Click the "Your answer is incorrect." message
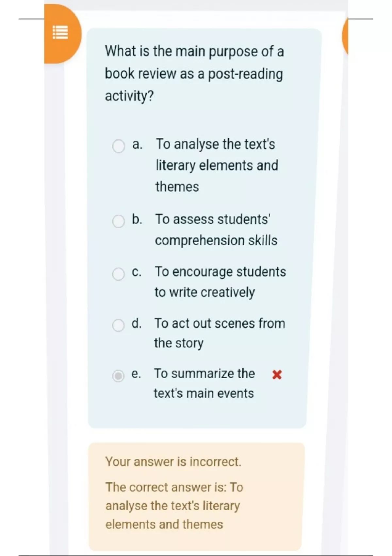This screenshot has width=392, height=556. [x=173, y=461]
